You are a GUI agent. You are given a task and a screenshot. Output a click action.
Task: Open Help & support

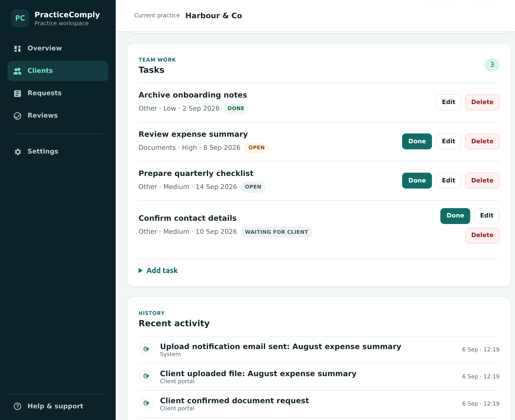click(x=58, y=406)
